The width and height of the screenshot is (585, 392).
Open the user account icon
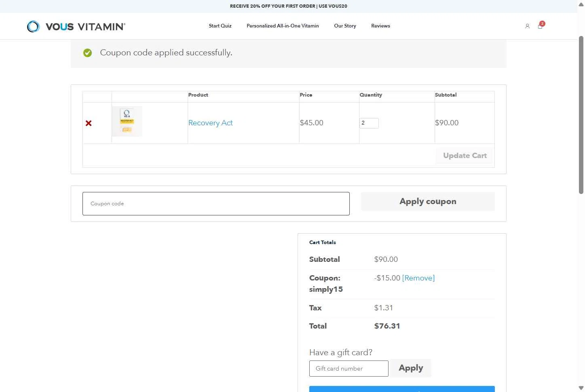point(527,26)
